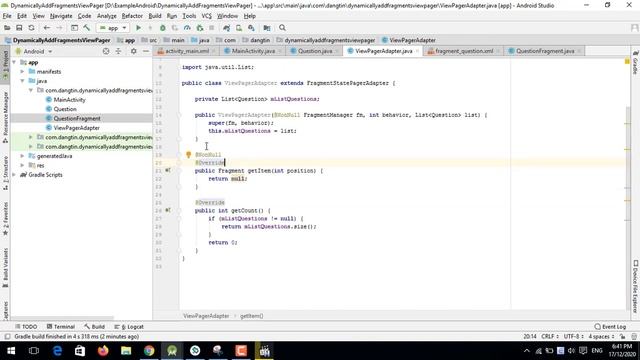Click the override gutter icon beside getItem

tap(168, 171)
